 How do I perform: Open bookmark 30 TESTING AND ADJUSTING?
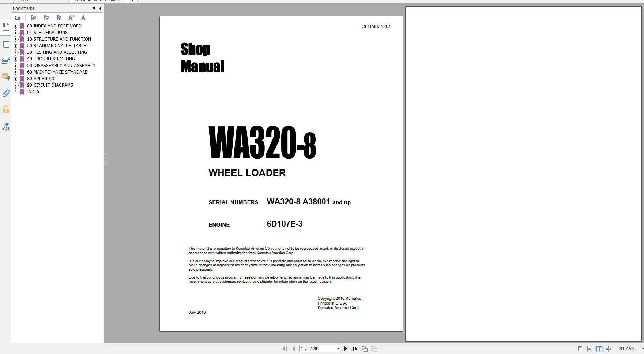(x=57, y=52)
